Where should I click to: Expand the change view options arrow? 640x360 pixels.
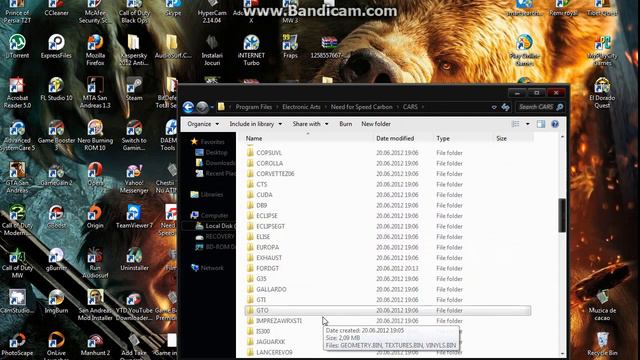(x=527, y=124)
